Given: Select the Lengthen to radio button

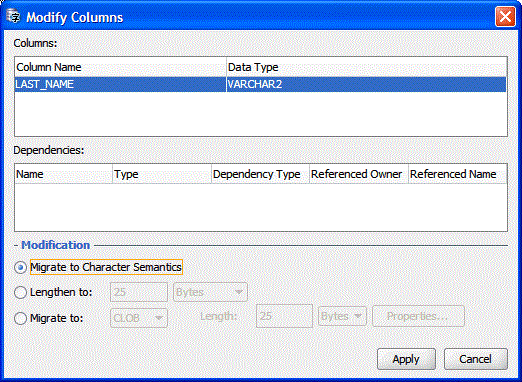Looking at the screenshot, I should click(x=20, y=292).
